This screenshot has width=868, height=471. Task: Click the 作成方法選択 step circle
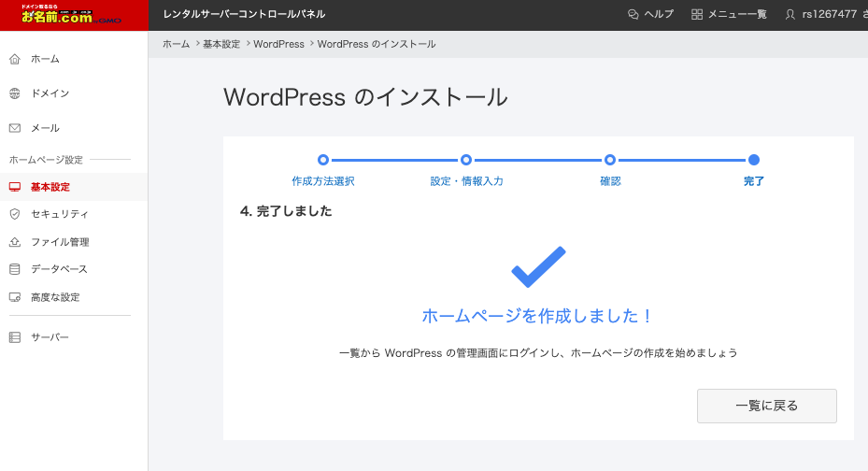323,160
